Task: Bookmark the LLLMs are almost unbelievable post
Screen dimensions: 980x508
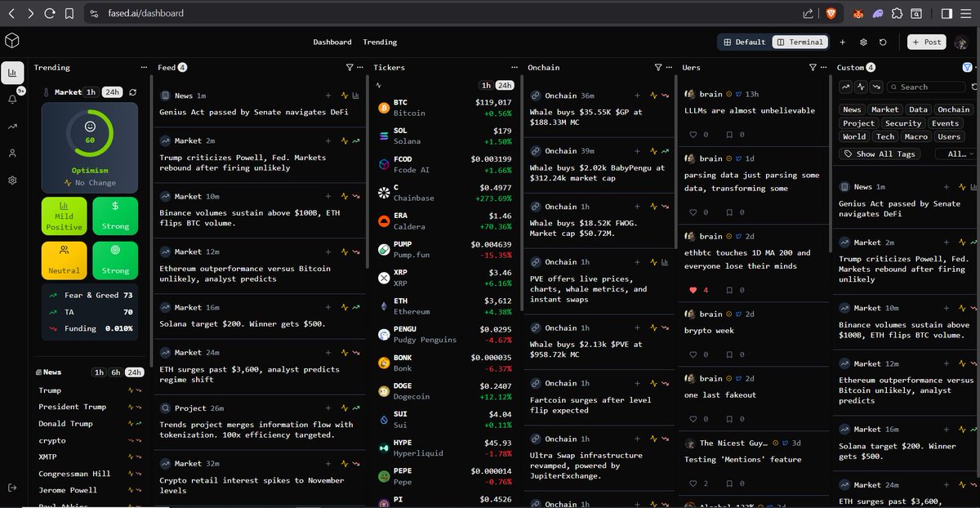Action: click(730, 134)
